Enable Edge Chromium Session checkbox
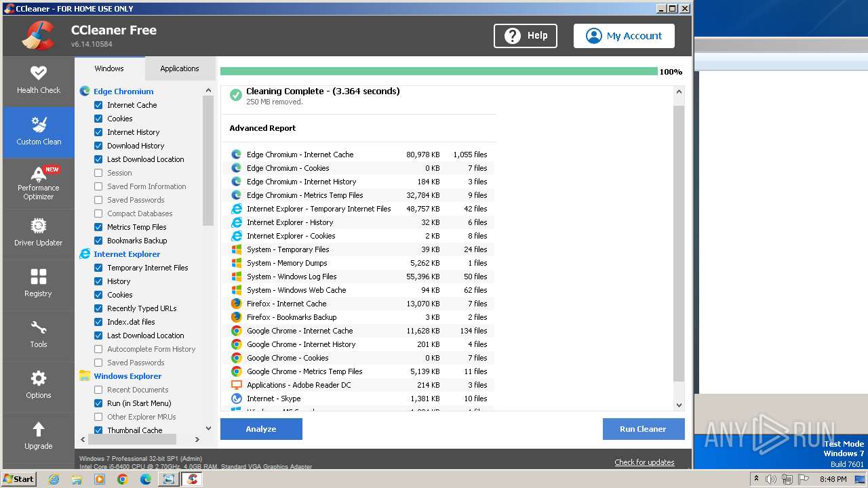Screen dimensions: 868x488 pyautogui.click(x=98, y=173)
